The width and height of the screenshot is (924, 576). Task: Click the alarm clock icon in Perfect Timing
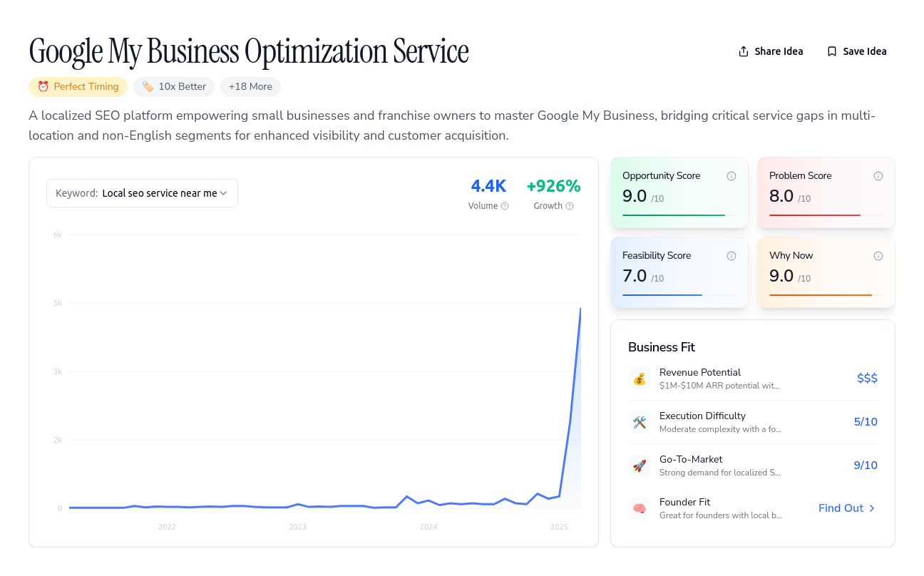coord(43,87)
